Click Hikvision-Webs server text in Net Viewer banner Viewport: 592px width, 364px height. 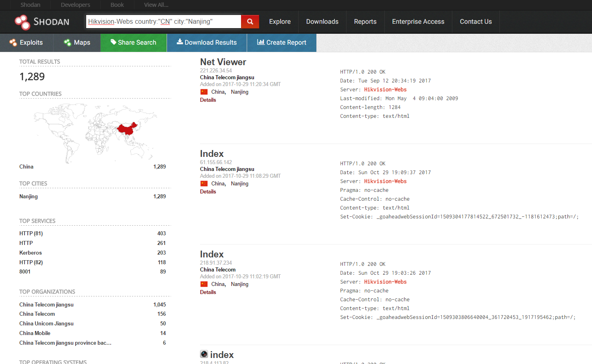(385, 90)
